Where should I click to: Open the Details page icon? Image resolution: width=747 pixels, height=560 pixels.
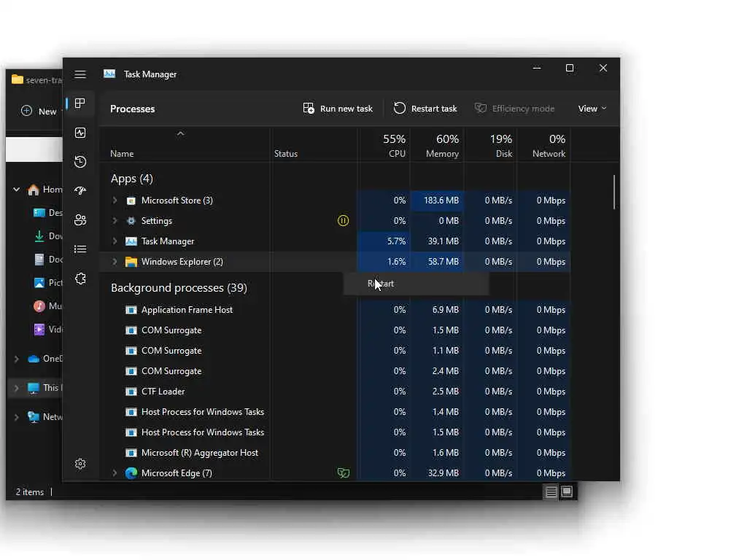pos(80,249)
